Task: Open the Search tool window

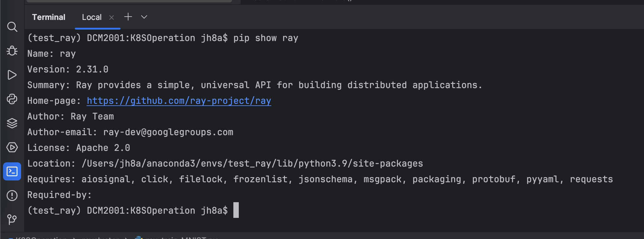Action: [12, 27]
